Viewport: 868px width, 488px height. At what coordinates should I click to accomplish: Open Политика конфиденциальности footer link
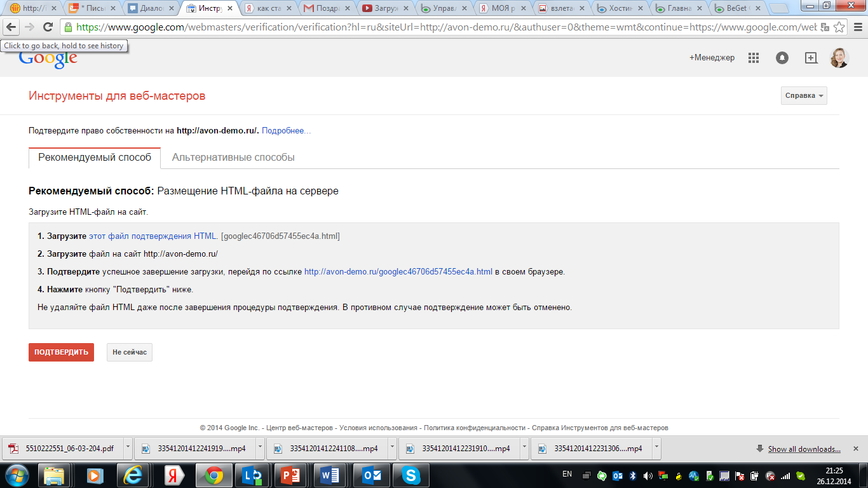pyautogui.click(x=475, y=428)
